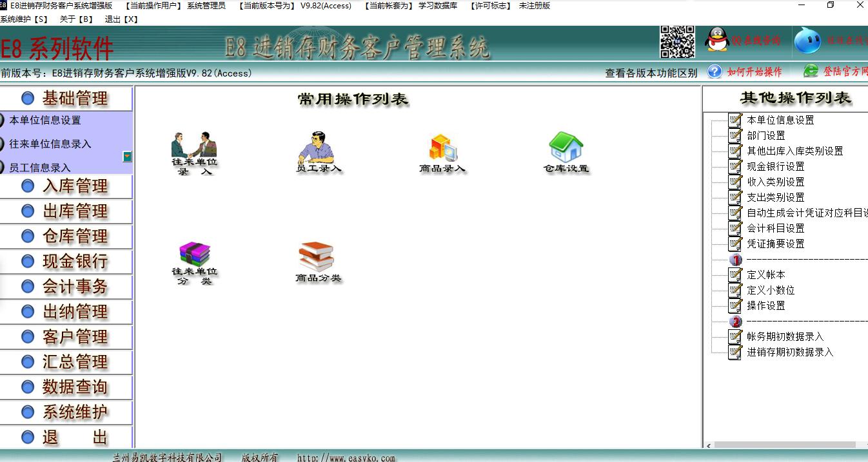868x462 pixels.
Task: Click the 商品分类 red books icon
Action: coord(317,256)
